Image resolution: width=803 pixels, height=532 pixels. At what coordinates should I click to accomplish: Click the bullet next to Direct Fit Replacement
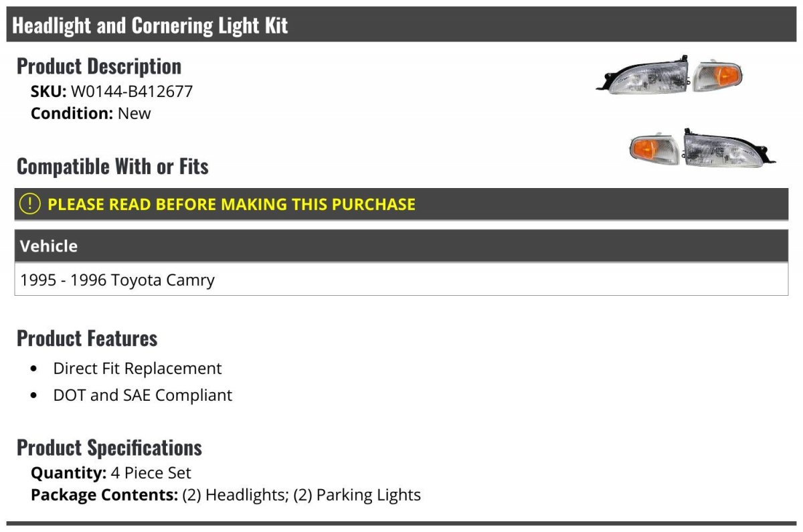coord(35,369)
